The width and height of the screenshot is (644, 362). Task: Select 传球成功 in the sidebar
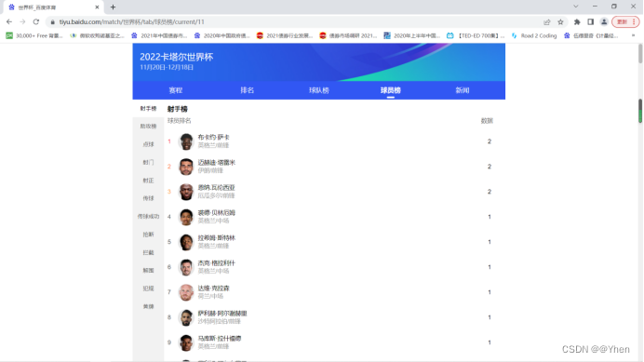pyautogui.click(x=148, y=216)
